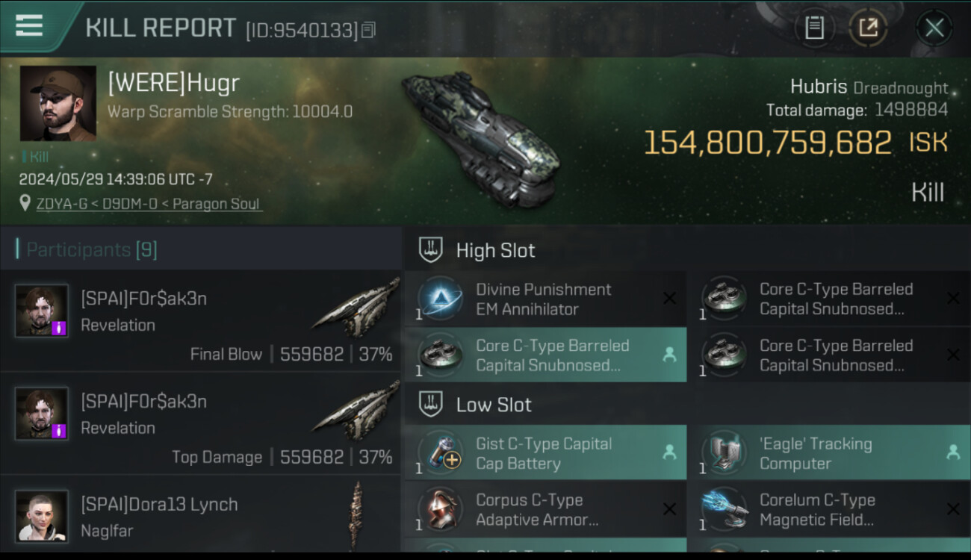971x560 pixels.
Task: Click the share kill report icon
Action: coord(868,28)
